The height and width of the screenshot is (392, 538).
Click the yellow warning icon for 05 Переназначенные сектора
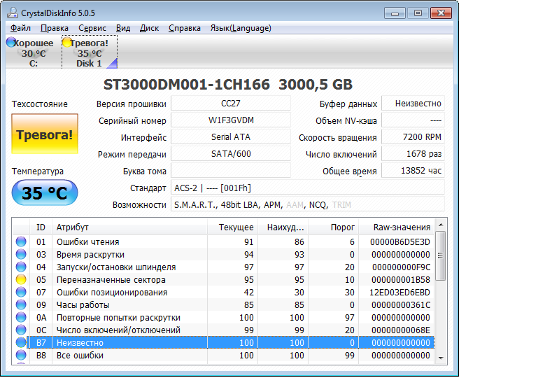(21, 279)
